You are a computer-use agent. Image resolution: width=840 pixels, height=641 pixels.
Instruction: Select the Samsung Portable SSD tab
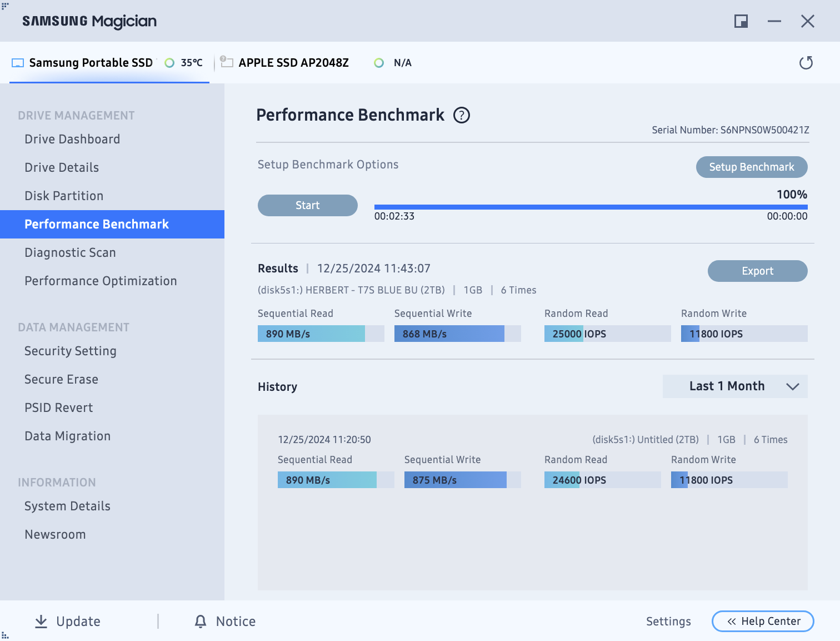tap(109, 63)
